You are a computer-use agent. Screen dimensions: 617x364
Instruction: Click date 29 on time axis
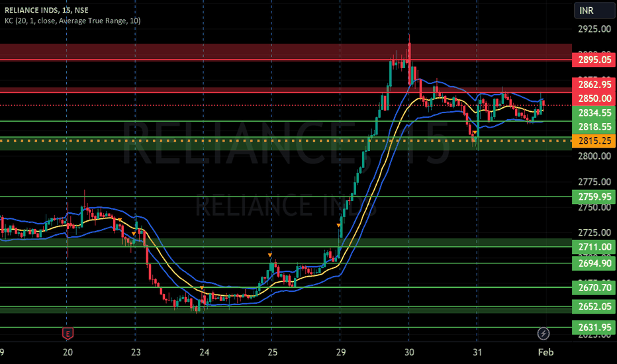[341, 352]
